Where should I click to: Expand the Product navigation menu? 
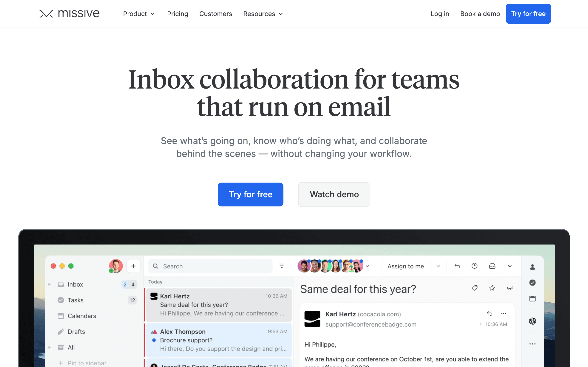tap(139, 14)
